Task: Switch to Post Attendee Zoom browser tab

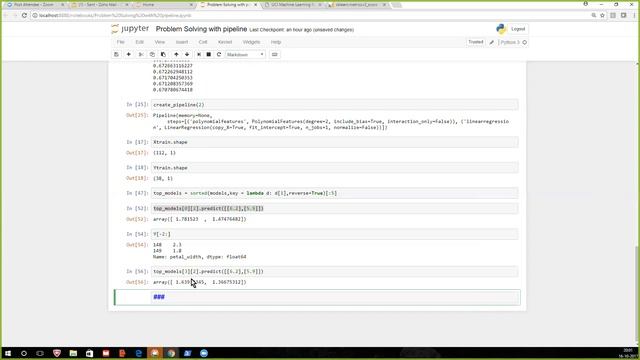Action: coord(35,4)
